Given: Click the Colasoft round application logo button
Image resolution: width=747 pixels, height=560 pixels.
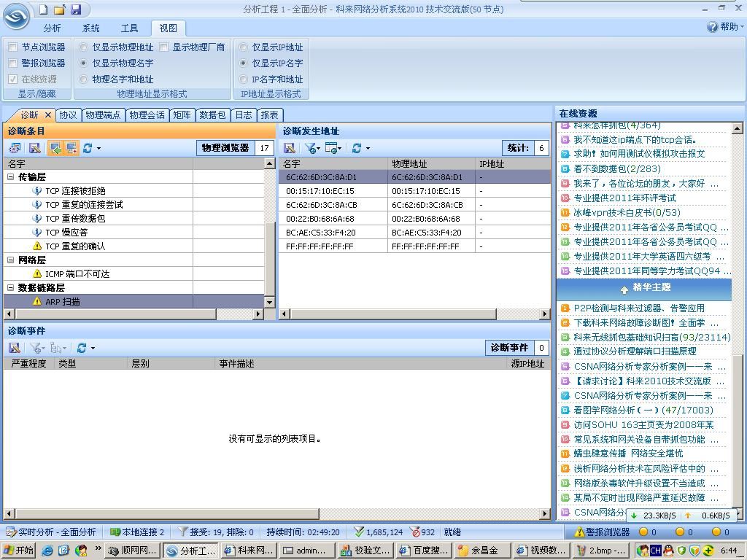Looking at the screenshot, I should pyautogui.click(x=16, y=16).
